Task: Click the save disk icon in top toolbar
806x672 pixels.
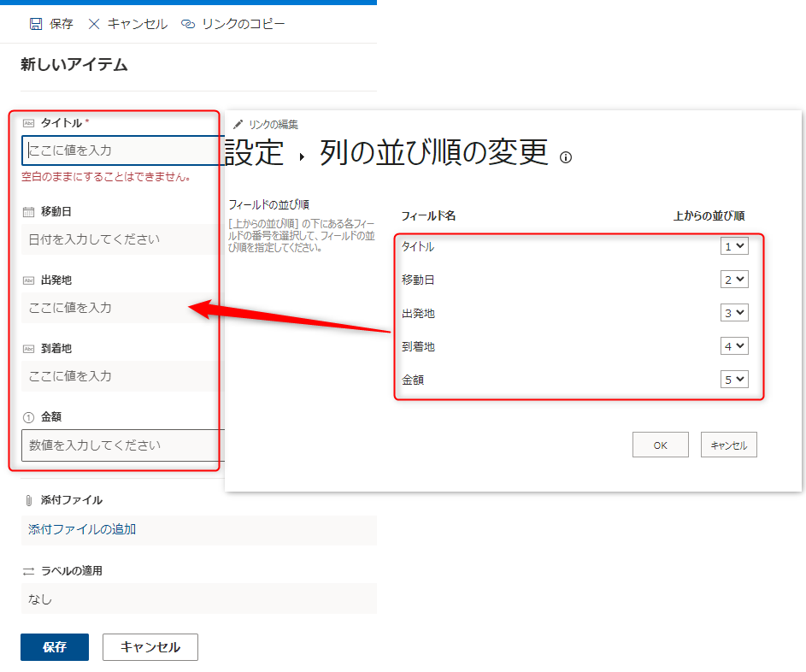Action: pos(35,24)
